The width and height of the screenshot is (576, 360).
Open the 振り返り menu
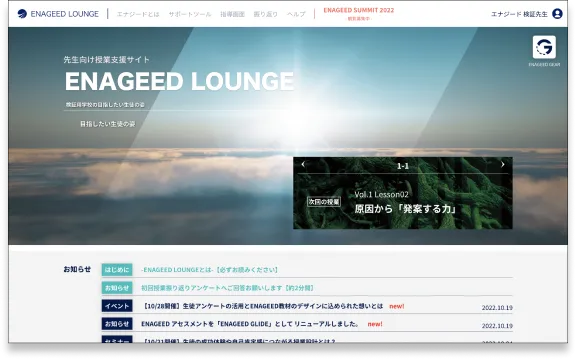[x=266, y=14]
